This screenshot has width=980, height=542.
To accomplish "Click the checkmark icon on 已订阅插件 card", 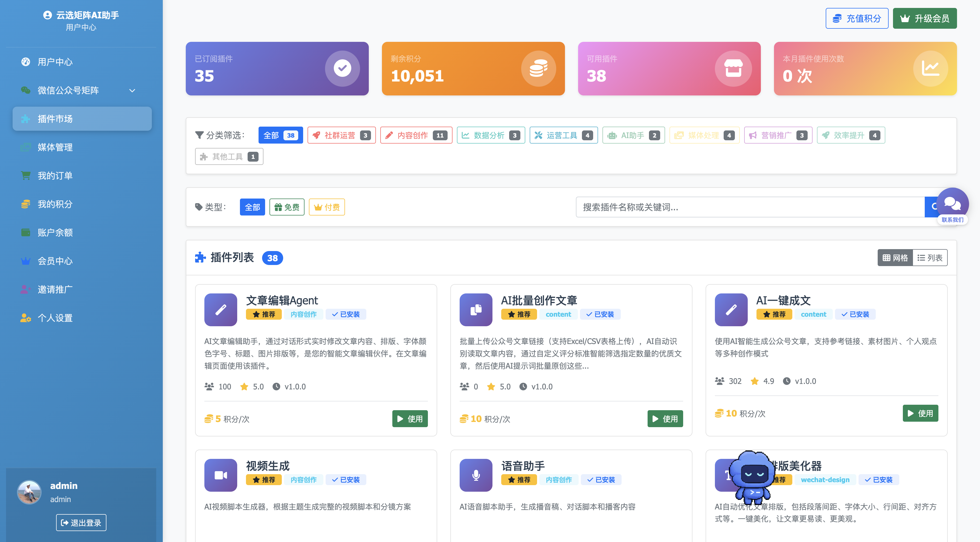I will [342, 68].
